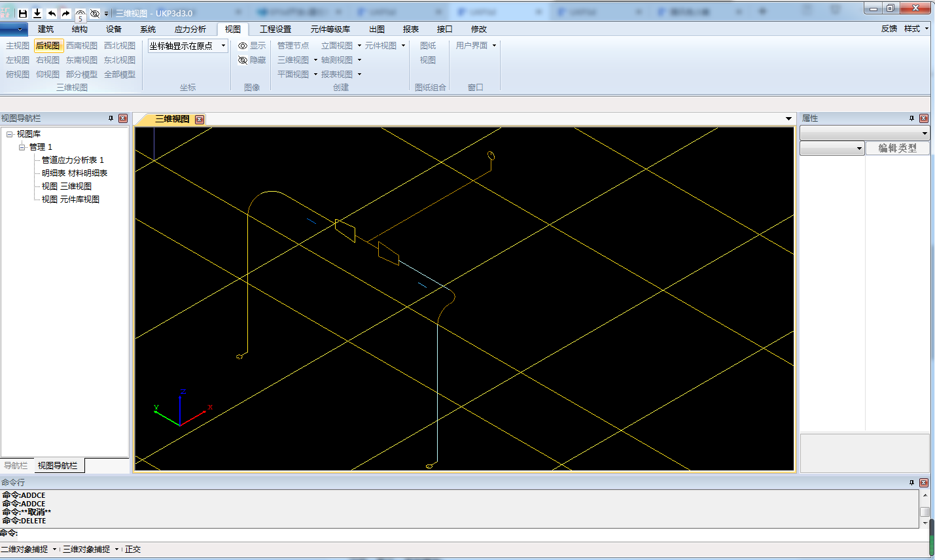Click the download arrow icon in quick access toolbar
935x560 pixels.
[x=37, y=13]
